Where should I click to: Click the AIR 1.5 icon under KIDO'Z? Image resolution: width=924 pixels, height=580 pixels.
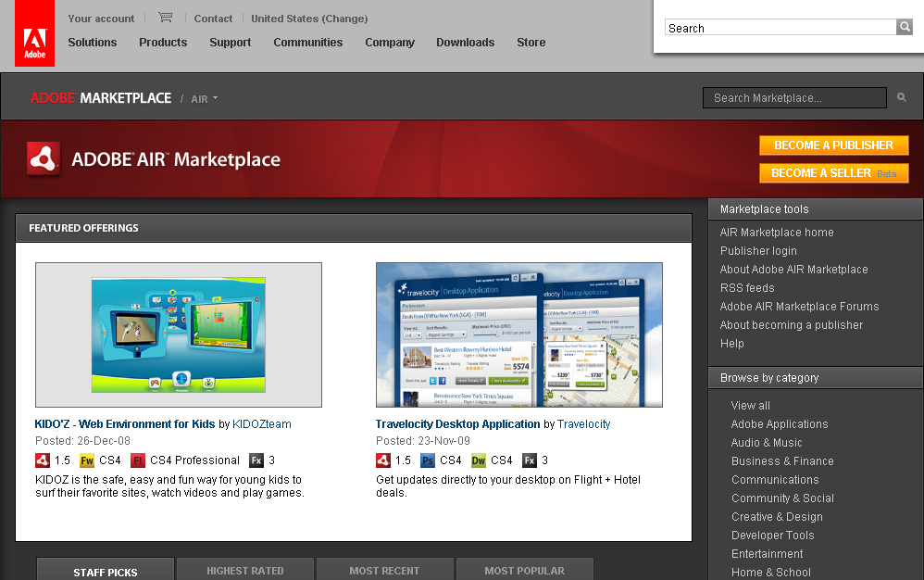pyautogui.click(x=43, y=460)
